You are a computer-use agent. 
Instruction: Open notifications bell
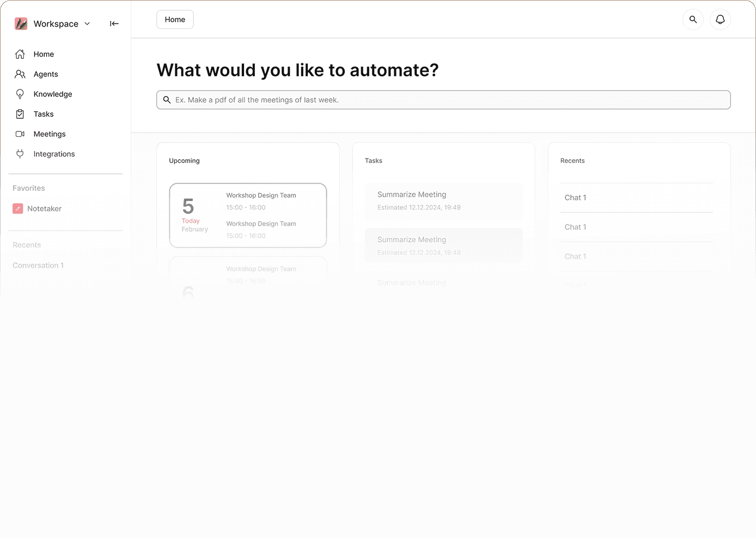coord(720,20)
